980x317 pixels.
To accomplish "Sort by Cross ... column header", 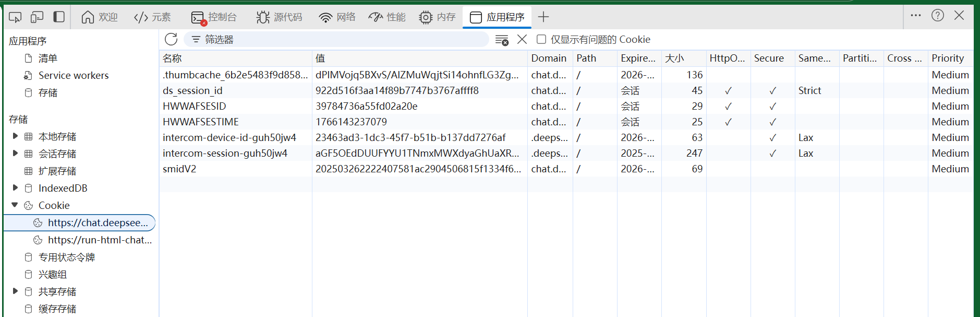I will pos(906,58).
